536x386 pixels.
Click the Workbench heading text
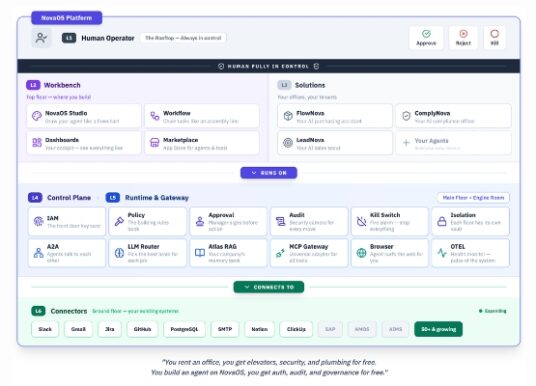tap(62, 85)
